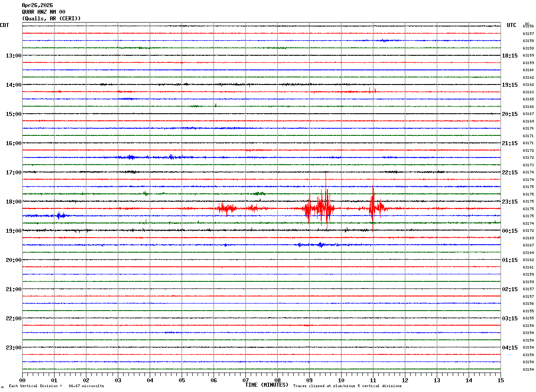Select the 17:00 CDT time label
Image resolution: width=536 pixels, height=392 pixels.
pyautogui.click(x=13, y=173)
